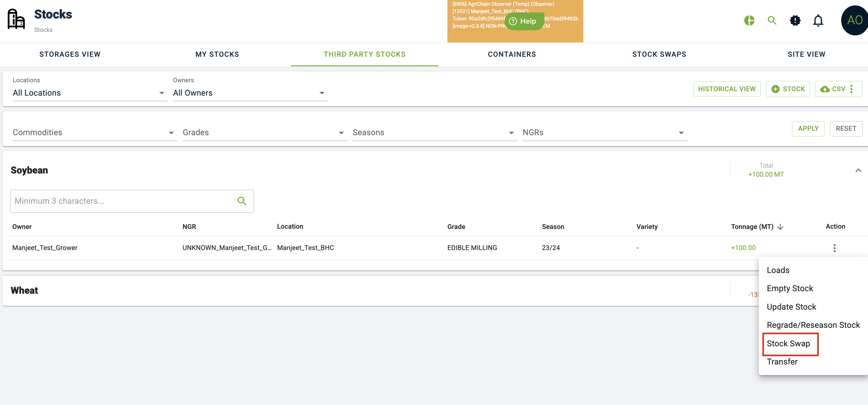
Task: Choose Regrade/Reseason Stock option
Action: (813, 325)
